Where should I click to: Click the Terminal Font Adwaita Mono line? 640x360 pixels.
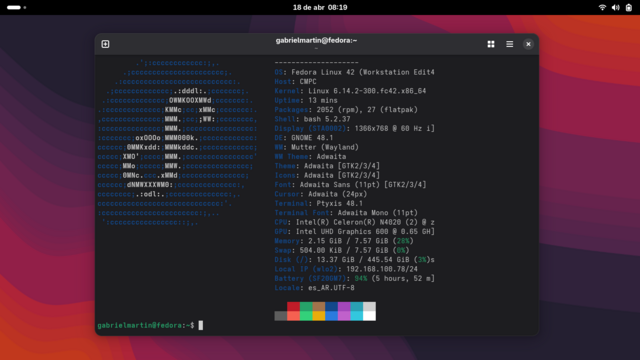click(346, 213)
